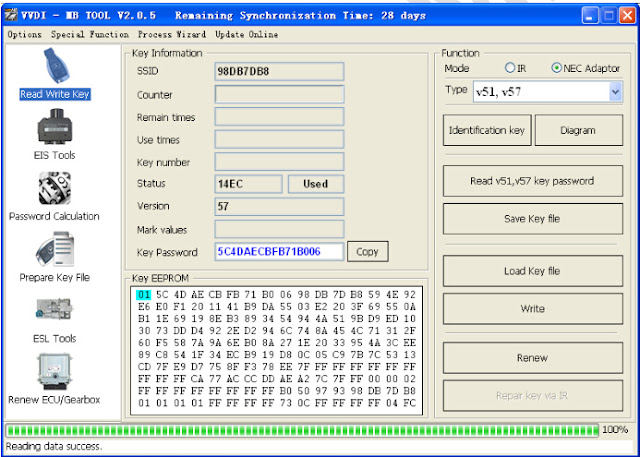Viewport: 640px width, 457px height.
Task: Select highlighted 01 byte in Key EEPROM
Action: tap(144, 295)
